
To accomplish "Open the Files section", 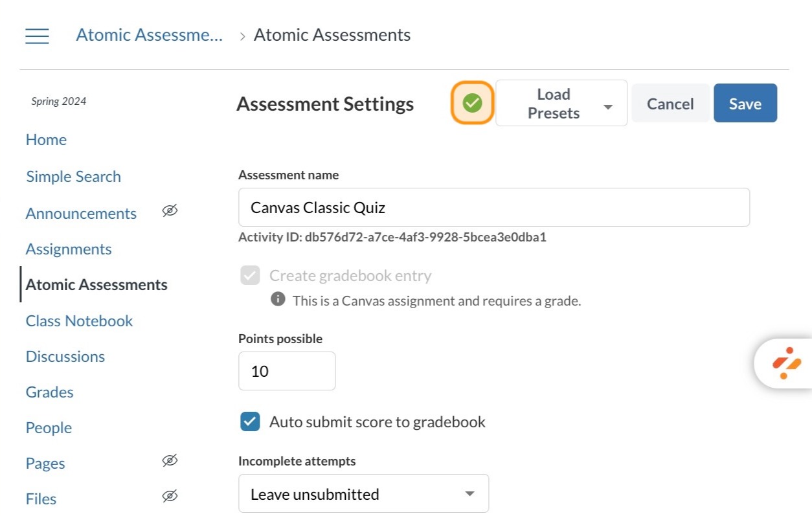I will click(41, 499).
